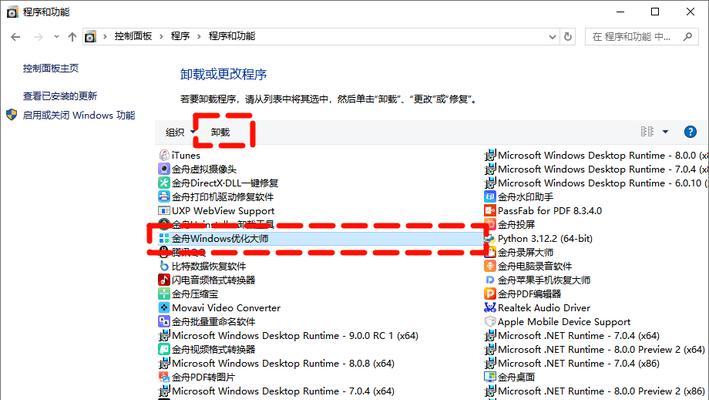709x400 pixels.
Task: Click the PassFab for PDF icon
Action: (490, 211)
